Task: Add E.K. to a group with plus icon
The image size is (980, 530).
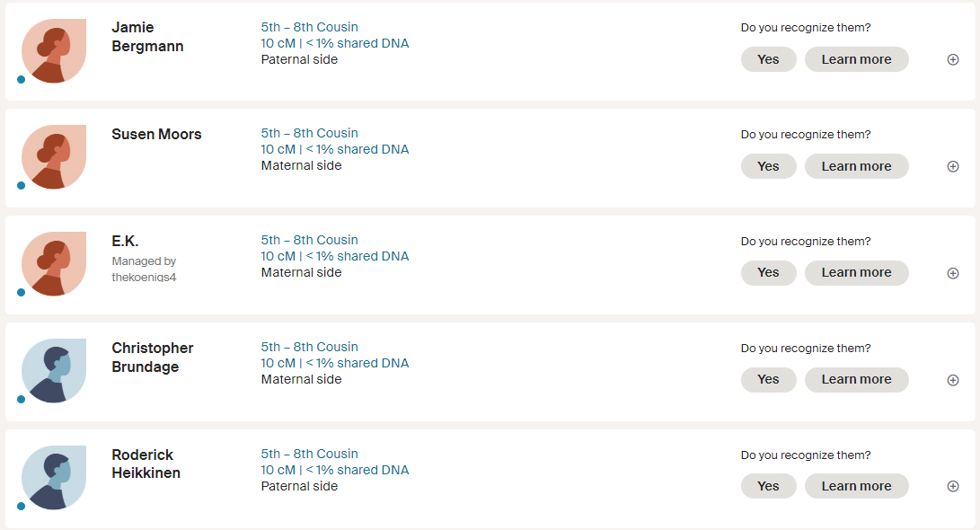Action: pos(952,273)
